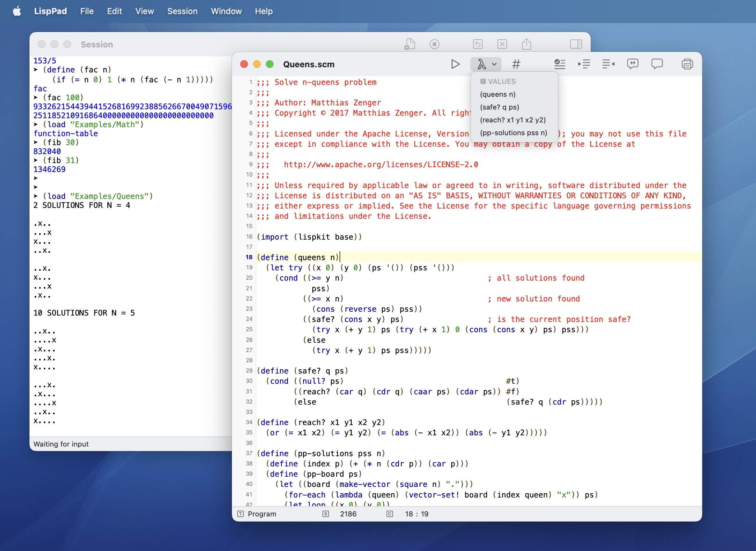Click the (import (lispkit base)) line
This screenshot has width=756, height=551.
point(309,237)
